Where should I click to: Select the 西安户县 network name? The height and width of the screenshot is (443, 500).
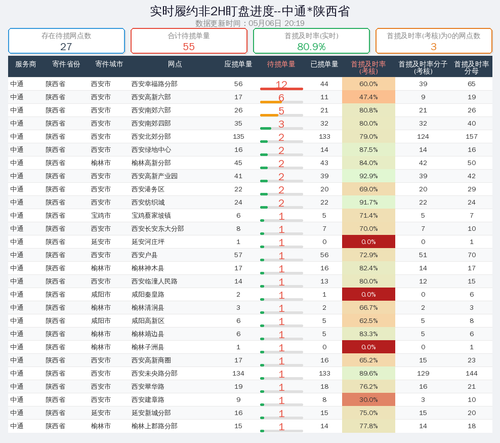point(144,255)
